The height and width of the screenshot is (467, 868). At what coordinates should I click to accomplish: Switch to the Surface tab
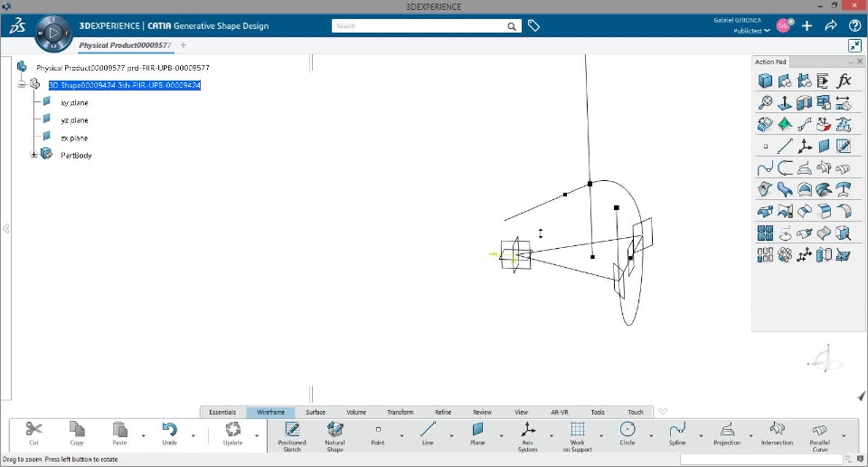click(316, 412)
